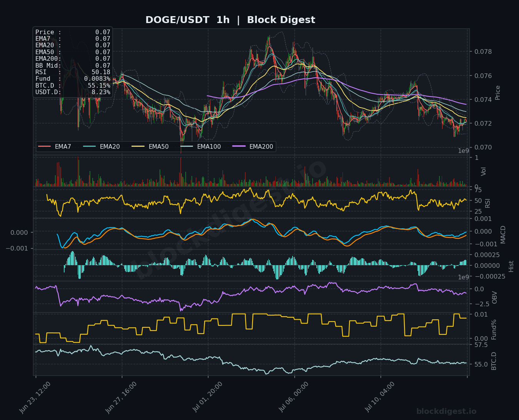
Task: Click the teal EMA20 legend line swatch
Action: tap(90, 146)
